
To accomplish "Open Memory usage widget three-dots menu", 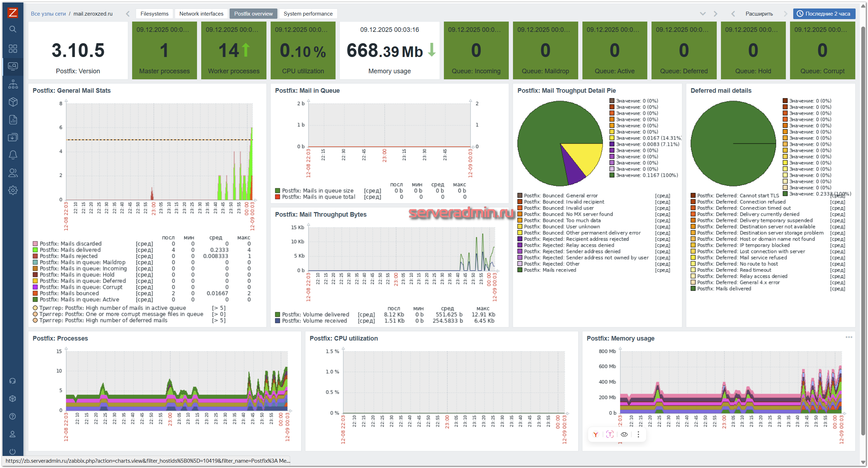I will [849, 337].
